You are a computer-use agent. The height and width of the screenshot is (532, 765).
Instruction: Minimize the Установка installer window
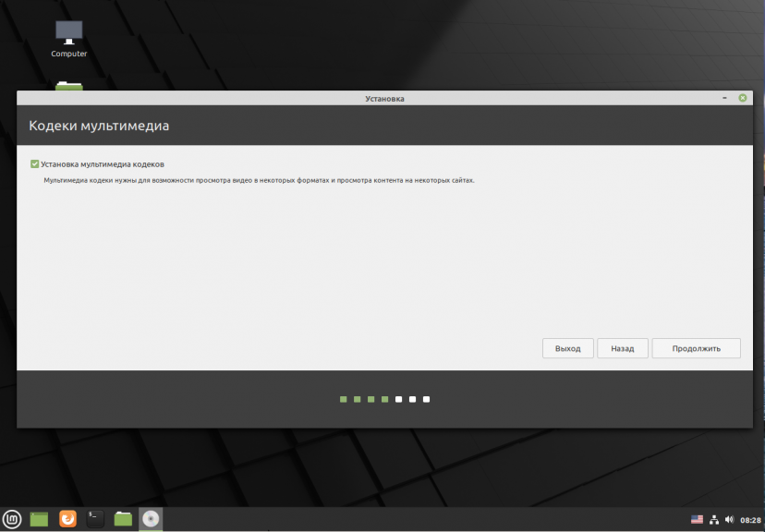[725, 98]
